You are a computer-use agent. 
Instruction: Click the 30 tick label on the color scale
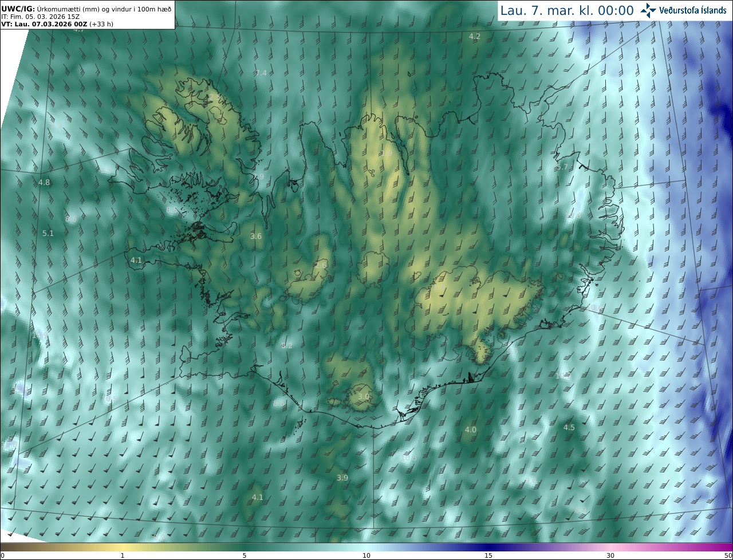click(610, 555)
